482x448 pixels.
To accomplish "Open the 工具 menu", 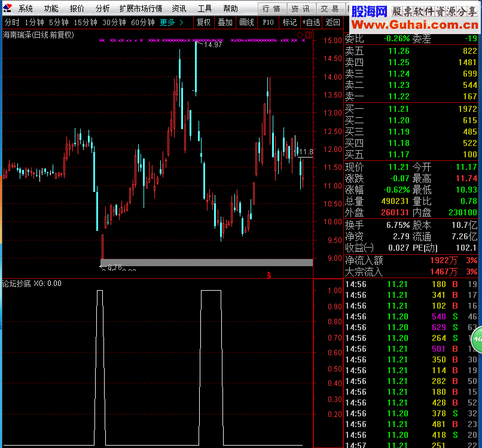I will (205, 8).
